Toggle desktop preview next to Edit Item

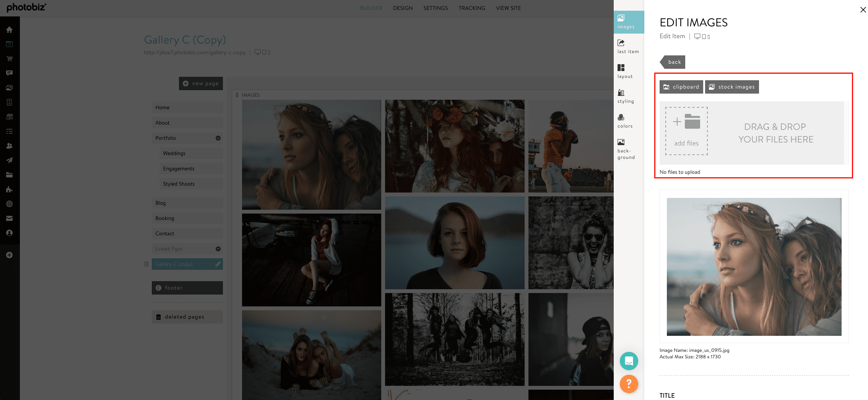(x=698, y=36)
